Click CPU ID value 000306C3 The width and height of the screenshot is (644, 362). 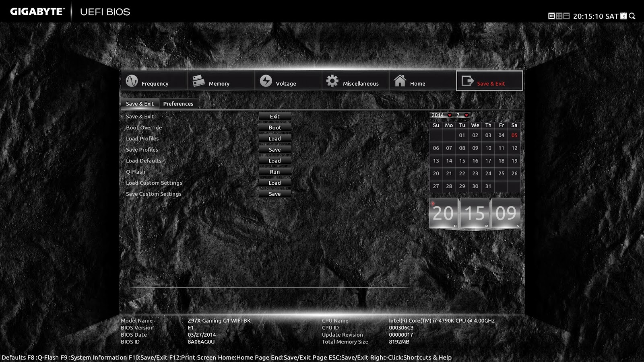pyautogui.click(x=401, y=328)
